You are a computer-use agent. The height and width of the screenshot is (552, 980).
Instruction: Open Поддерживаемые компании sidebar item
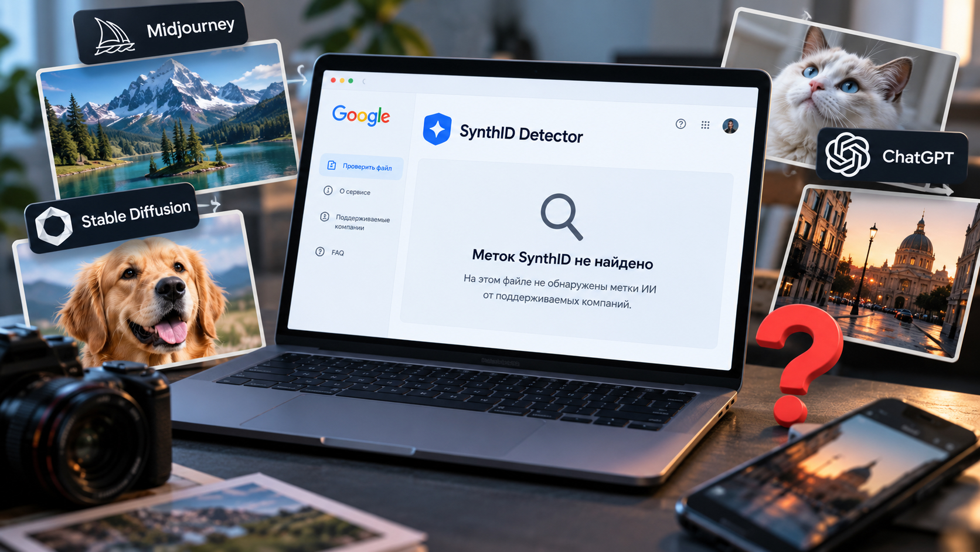click(x=355, y=221)
